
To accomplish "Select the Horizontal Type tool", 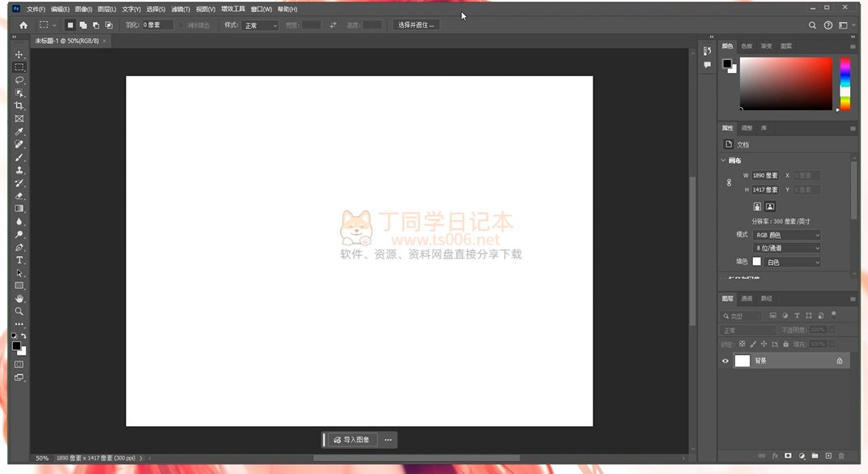I will pyautogui.click(x=19, y=260).
